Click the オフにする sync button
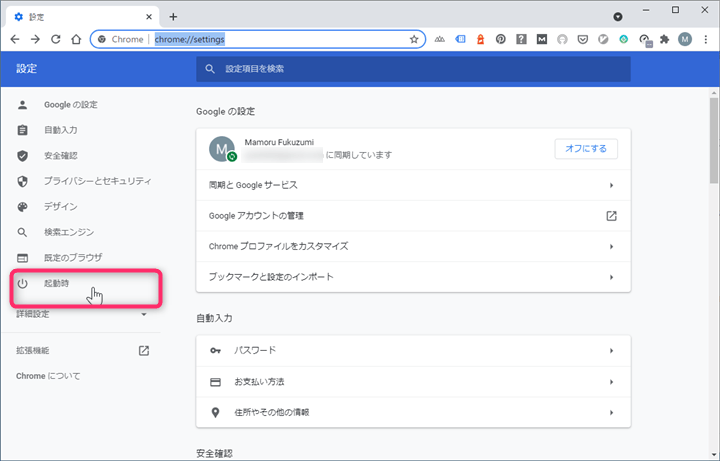720x461 pixels. coord(586,149)
